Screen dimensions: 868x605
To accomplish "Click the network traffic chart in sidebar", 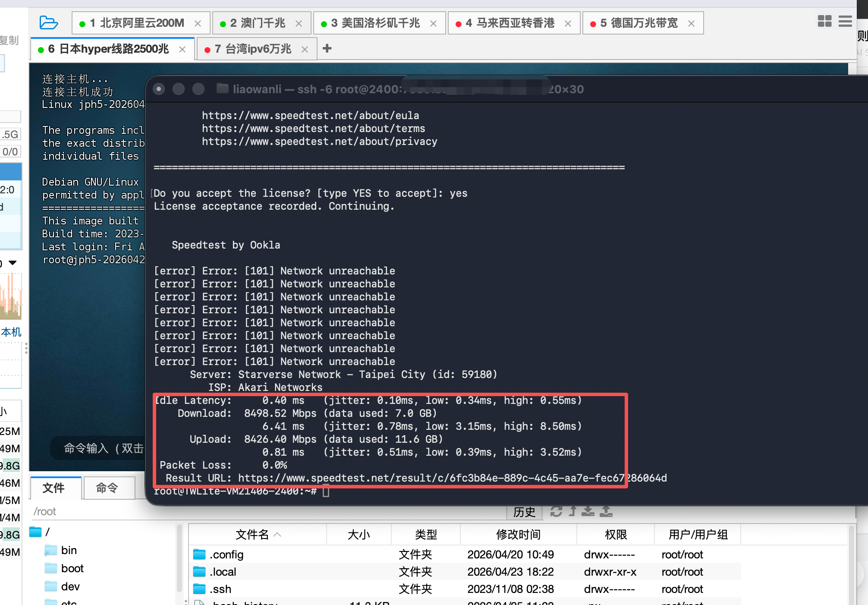I will tap(11, 296).
